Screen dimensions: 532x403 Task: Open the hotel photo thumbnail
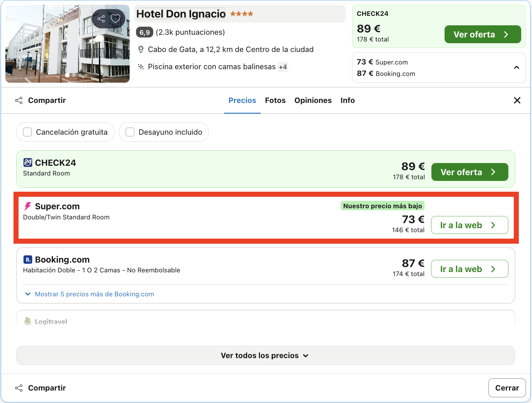click(x=68, y=44)
